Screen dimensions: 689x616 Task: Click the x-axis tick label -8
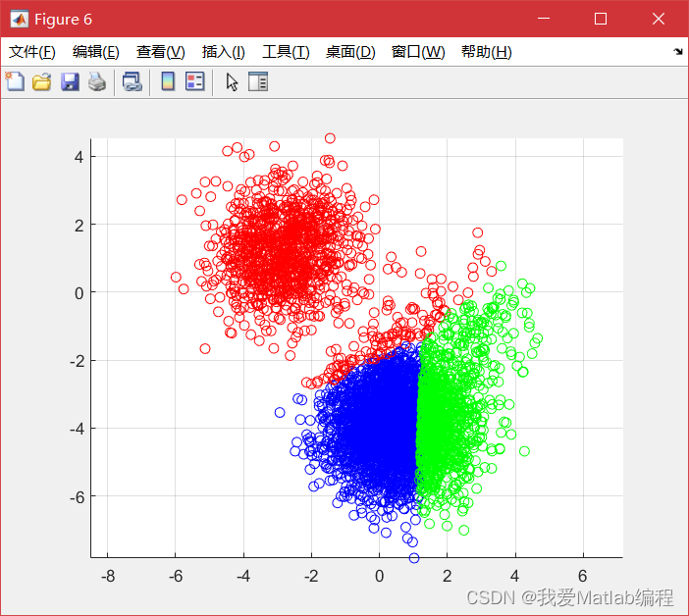pyautogui.click(x=108, y=576)
